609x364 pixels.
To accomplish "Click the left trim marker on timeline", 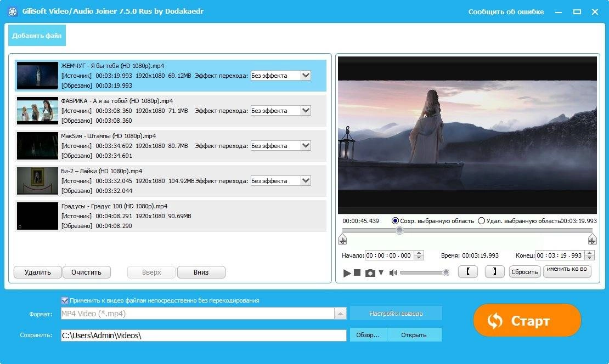I will (342, 240).
